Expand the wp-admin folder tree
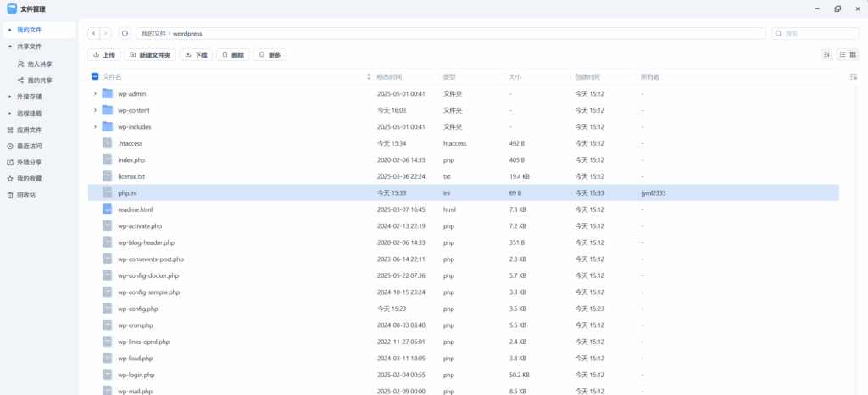The width and height of the screenshot is (868, 395). pos(95,94)
